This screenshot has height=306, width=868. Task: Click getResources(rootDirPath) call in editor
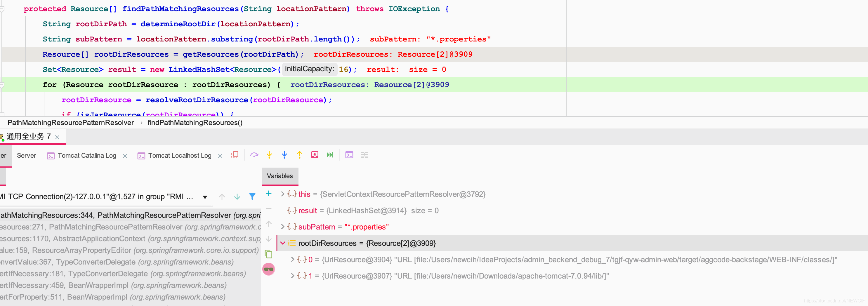[241, 54]
